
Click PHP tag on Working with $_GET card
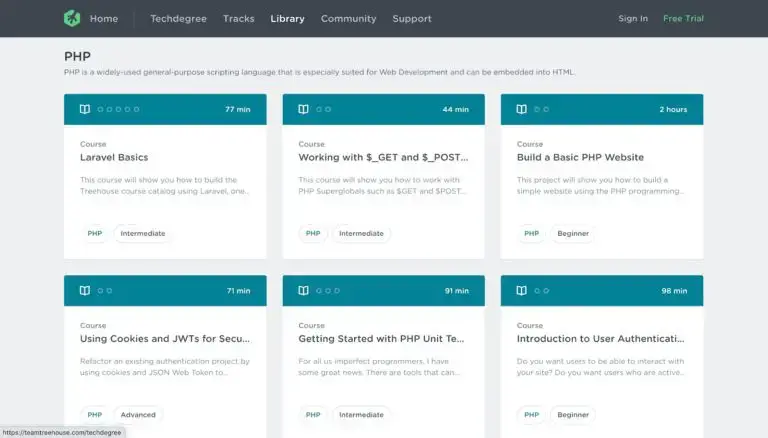coord(313,233)
